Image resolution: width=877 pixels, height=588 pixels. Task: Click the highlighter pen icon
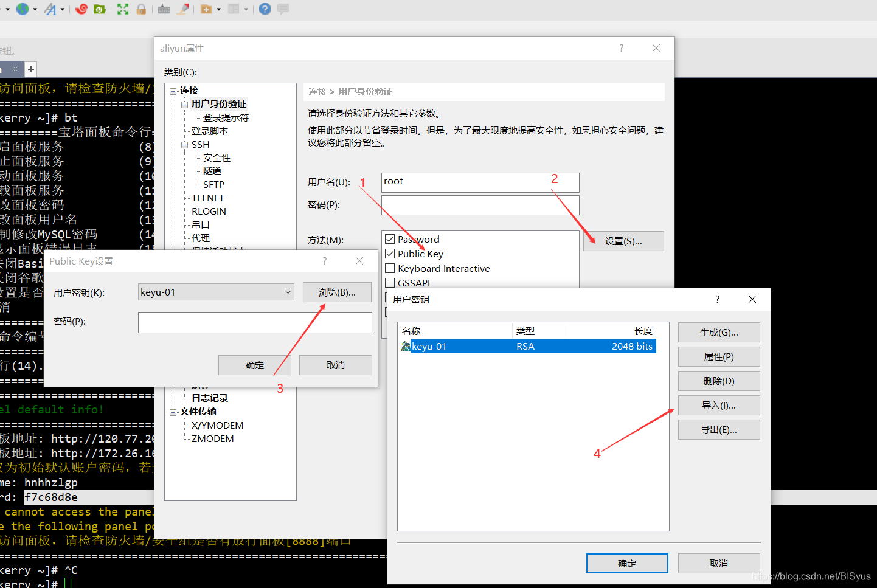coord(182,9)
